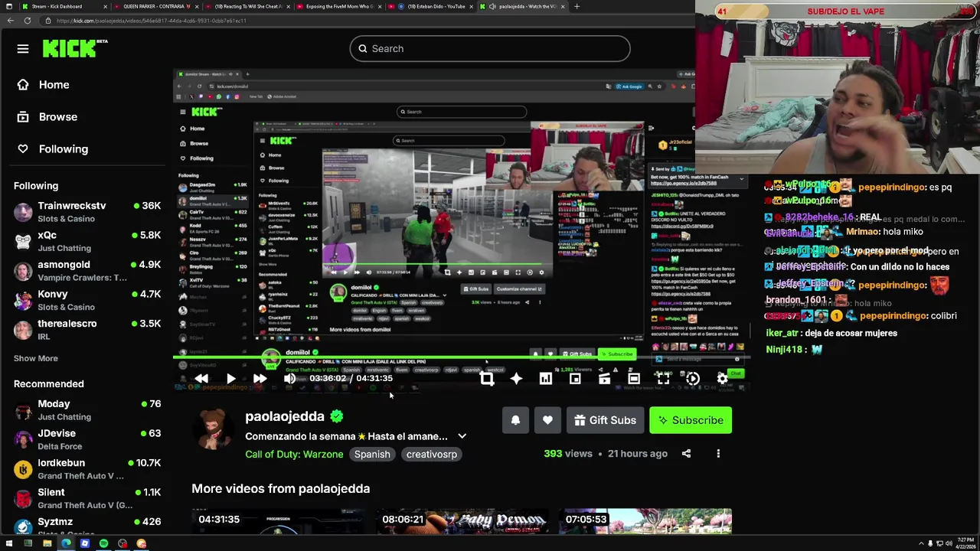Open Konvy channel in Following list

87,300
